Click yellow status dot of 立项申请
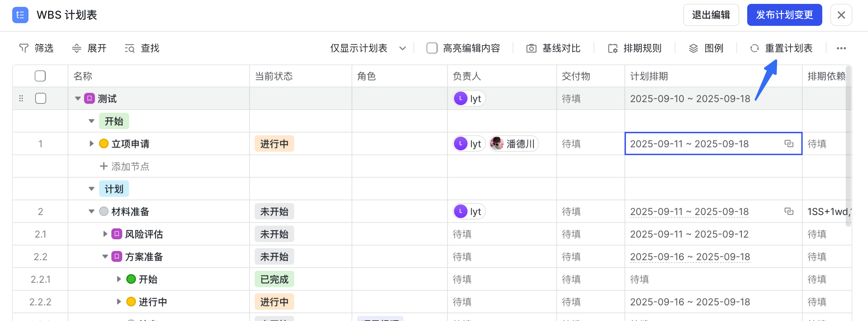Viewport: 868px width, 321px height. [104, 144]
